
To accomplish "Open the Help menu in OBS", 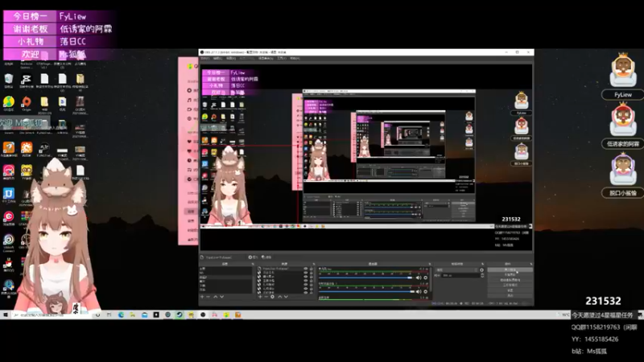I will [295, 58].
